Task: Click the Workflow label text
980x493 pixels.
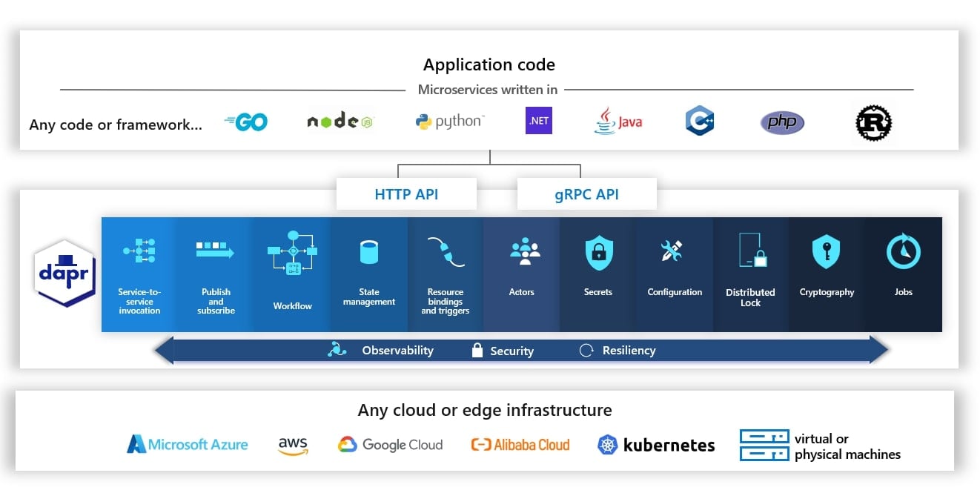Action: (292, 305)
